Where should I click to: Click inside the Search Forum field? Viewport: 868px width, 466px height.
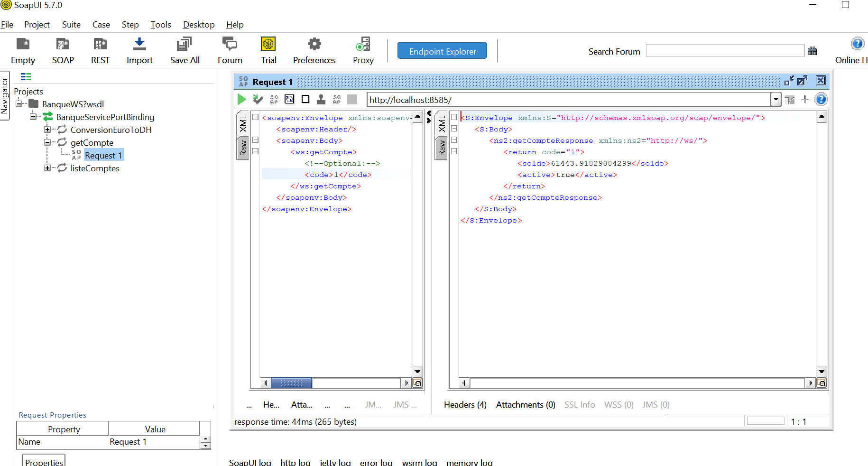724,50
